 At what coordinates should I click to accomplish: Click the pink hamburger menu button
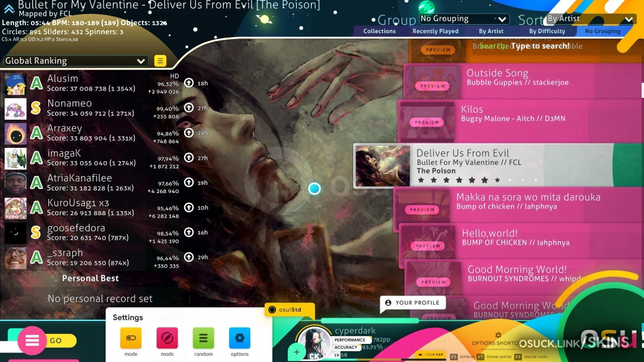point(32,341)
